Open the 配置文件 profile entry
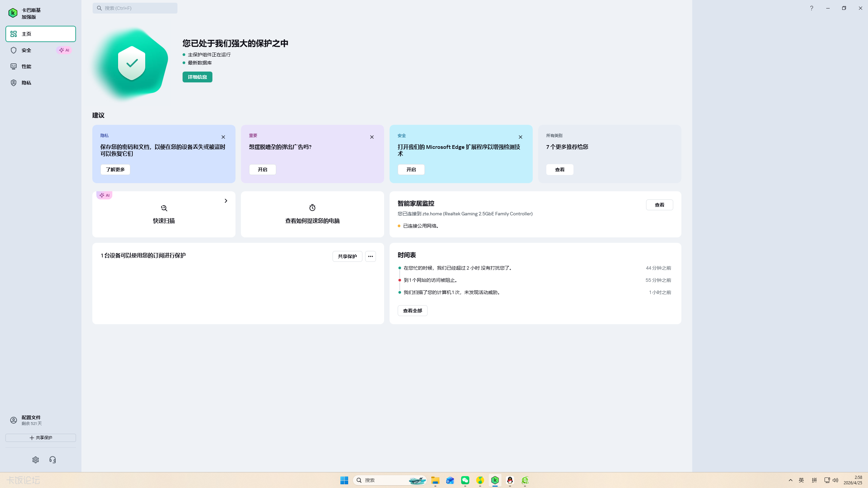868x488 pixels. tap(41, 421)
